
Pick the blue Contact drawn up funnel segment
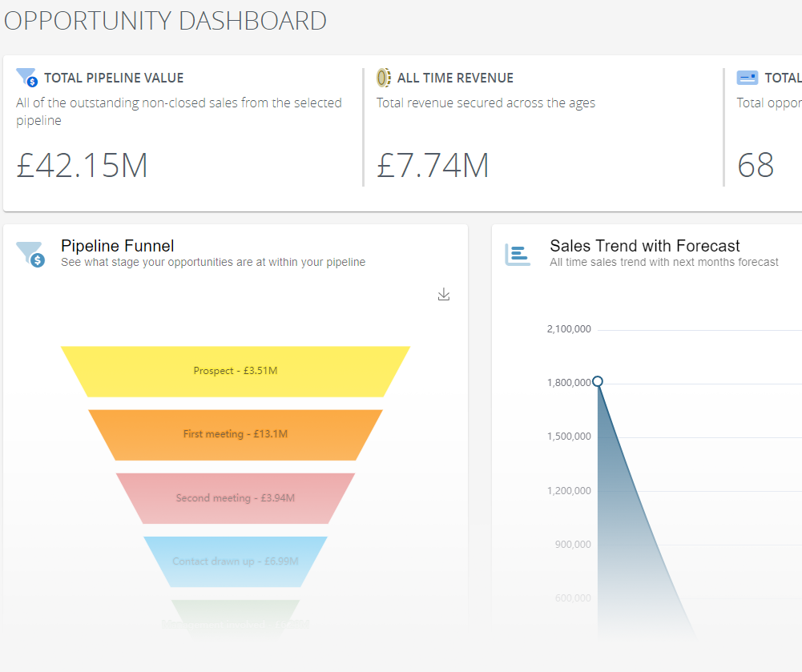click(235, 561)
